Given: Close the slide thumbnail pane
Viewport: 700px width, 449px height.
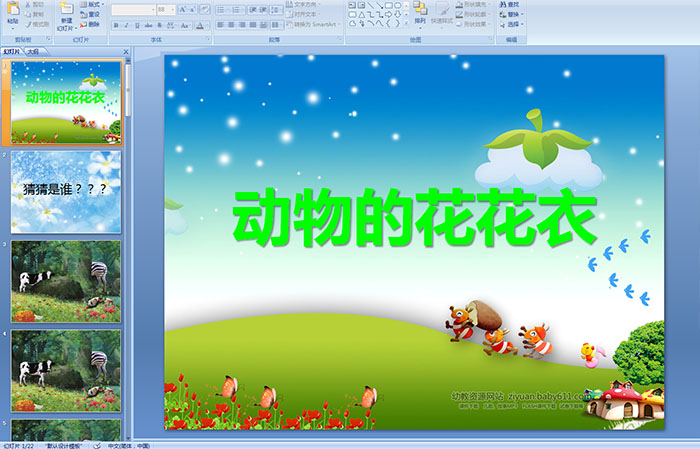Looking at the screenshot, I should click(126, 52).
